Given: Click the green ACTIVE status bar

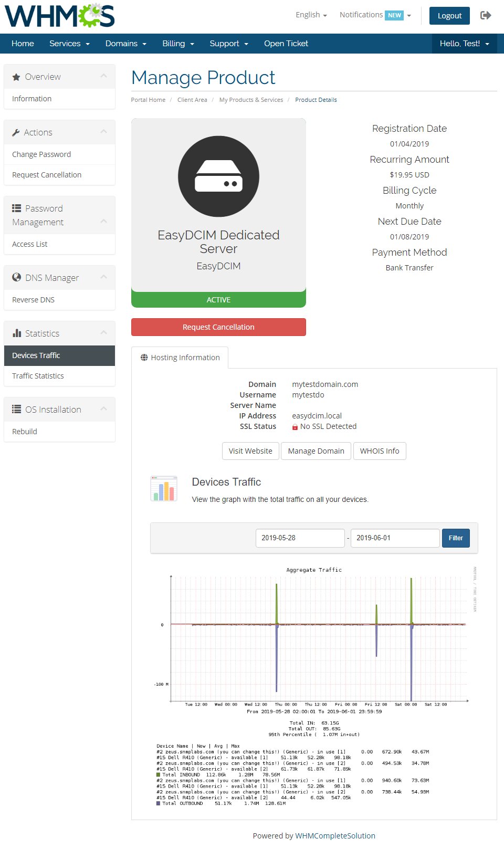Looking at the screenshot, I should click(218, 300).
